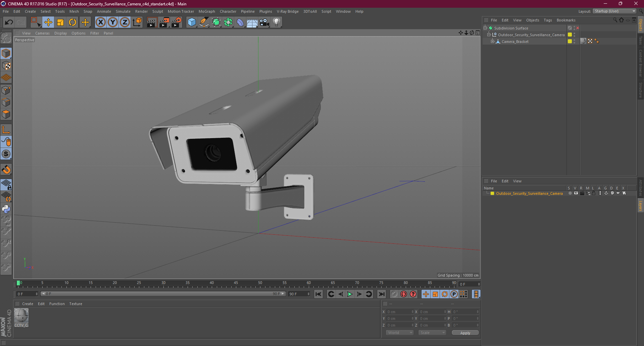Open the World coordinate system dropdown
Image resolution: width=644 pixels, height=346 pixels.
pos(399,333)
